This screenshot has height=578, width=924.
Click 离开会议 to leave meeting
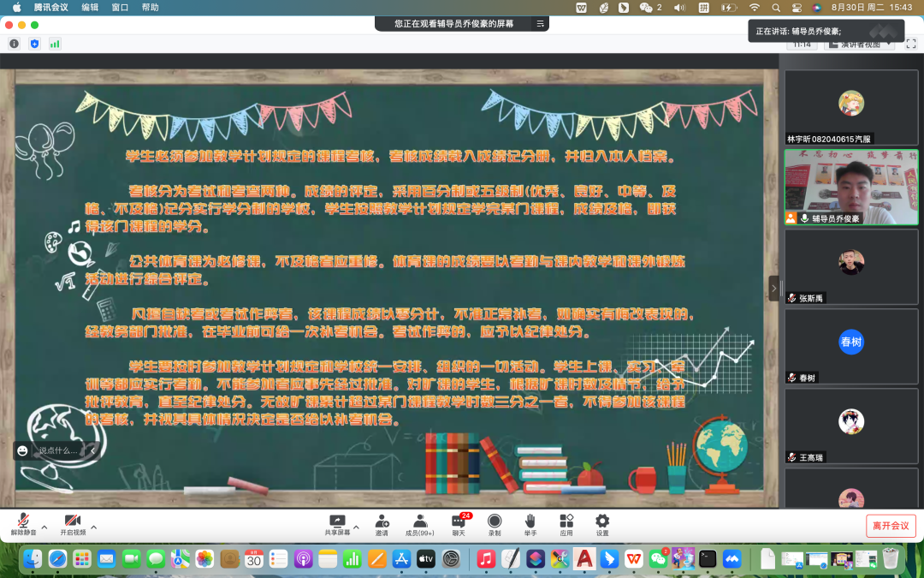coord(891,525)
